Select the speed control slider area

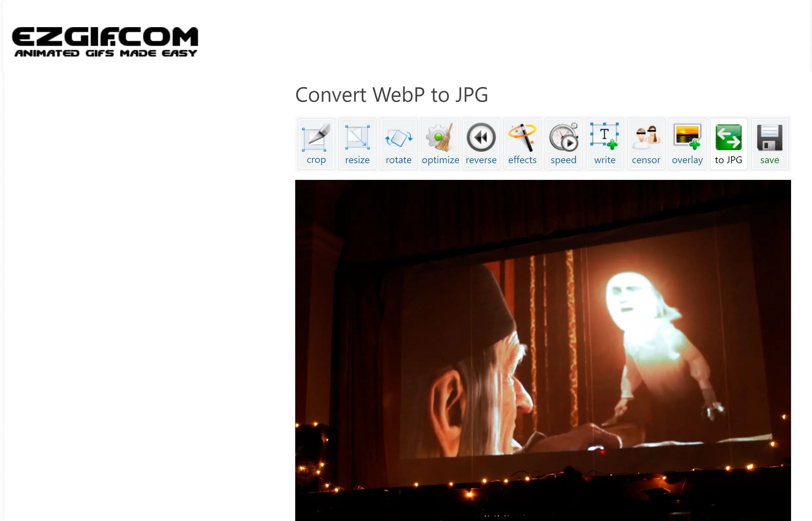pyautogui.click(x=564, y=144)
